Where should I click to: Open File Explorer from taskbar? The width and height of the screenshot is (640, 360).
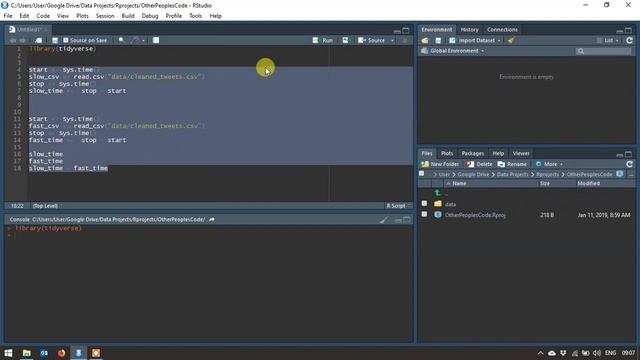(x=27, y=353)
